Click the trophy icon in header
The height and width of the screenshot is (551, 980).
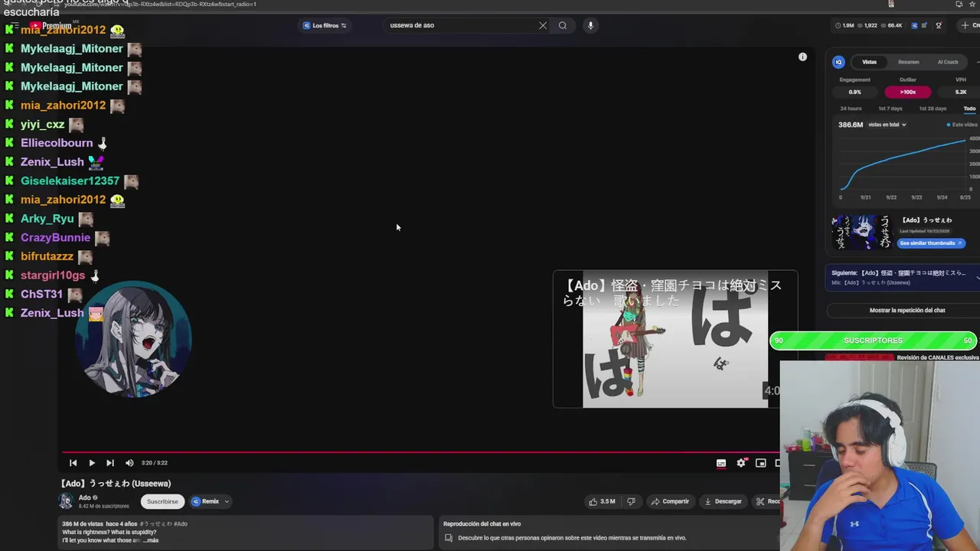(939, 25)
